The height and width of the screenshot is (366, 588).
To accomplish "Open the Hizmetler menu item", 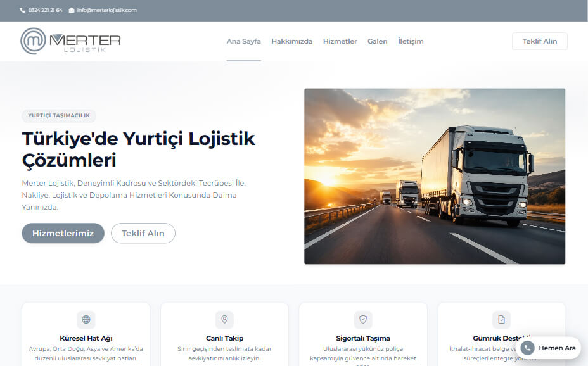I will point(340,41).
